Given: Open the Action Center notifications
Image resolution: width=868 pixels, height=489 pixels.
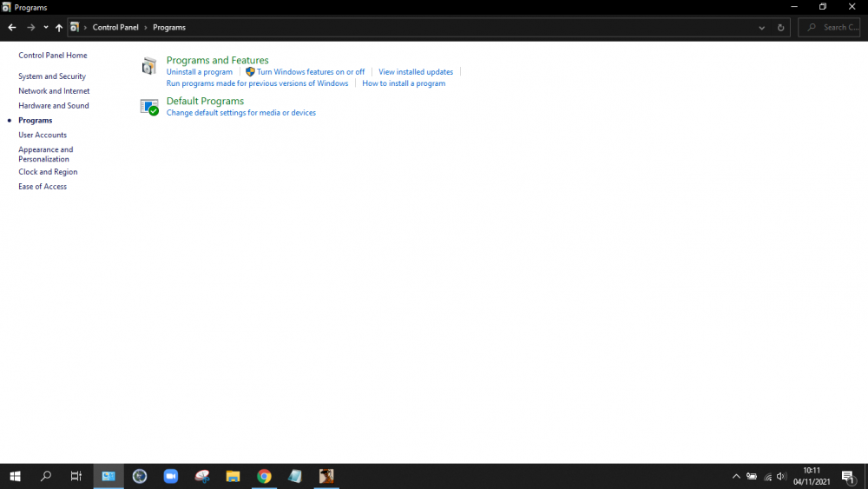Looking at the screenshot, I should pos(848,476).
